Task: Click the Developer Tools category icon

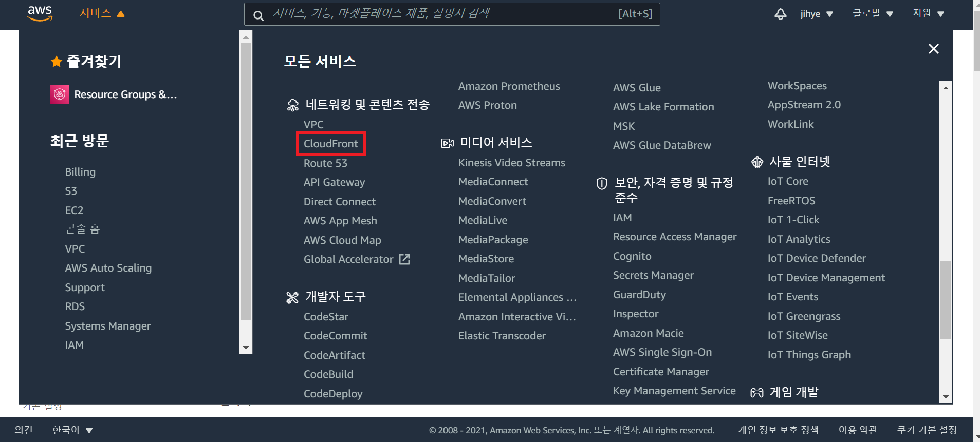Action: [292, 298]
